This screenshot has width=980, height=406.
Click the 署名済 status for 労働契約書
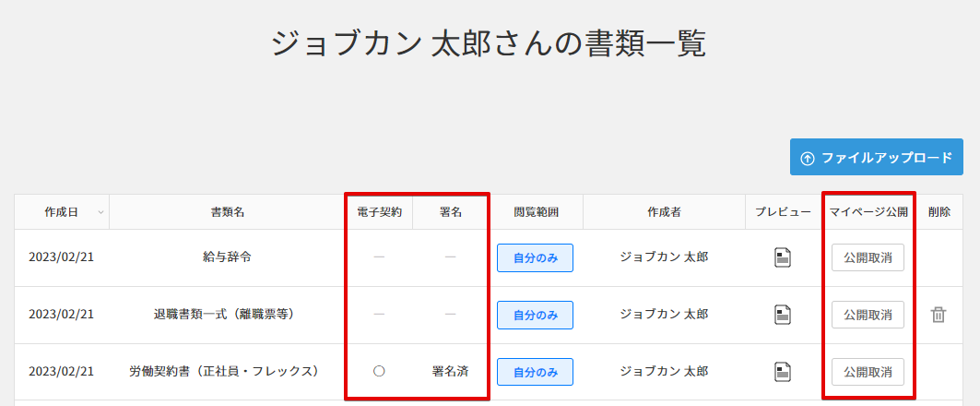pos(450,372)
